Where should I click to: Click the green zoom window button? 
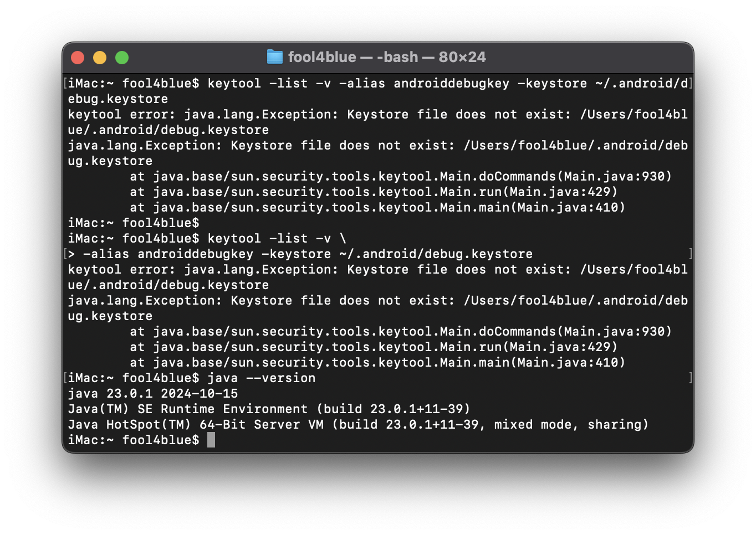122,58
